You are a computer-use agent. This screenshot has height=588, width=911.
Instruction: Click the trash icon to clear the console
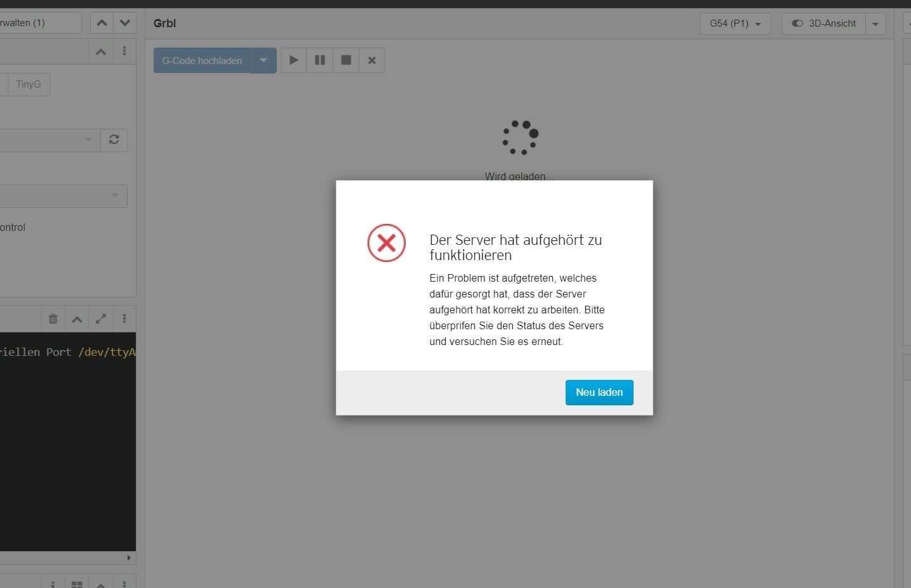53,319
